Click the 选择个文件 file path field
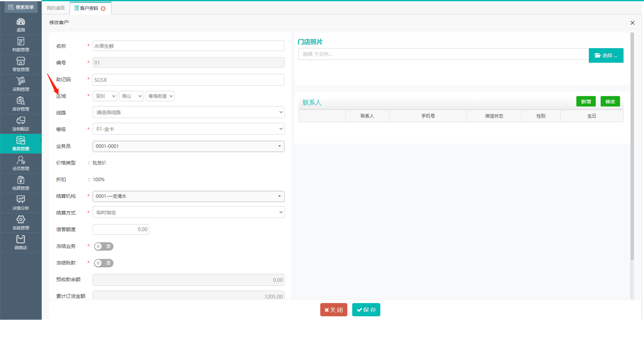The image size is (644, 364). 443,54
